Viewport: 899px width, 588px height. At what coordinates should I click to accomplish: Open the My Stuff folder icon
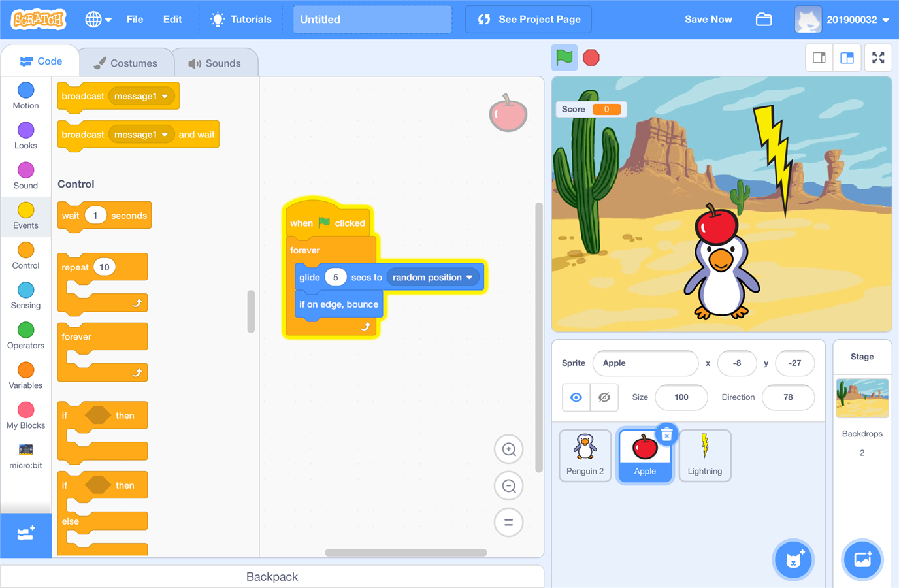pos(763,20)
